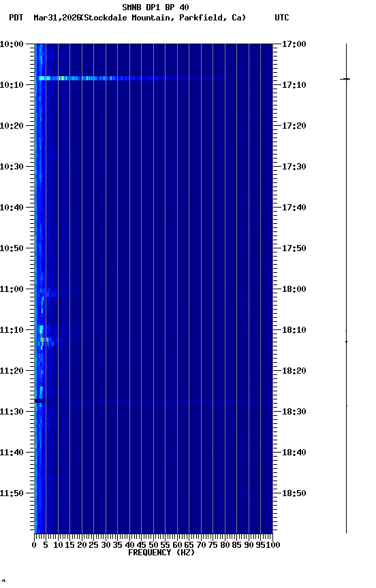Click the 11:00 PDT time label
This screenshot has height=588, width=376.
[12, 289]
